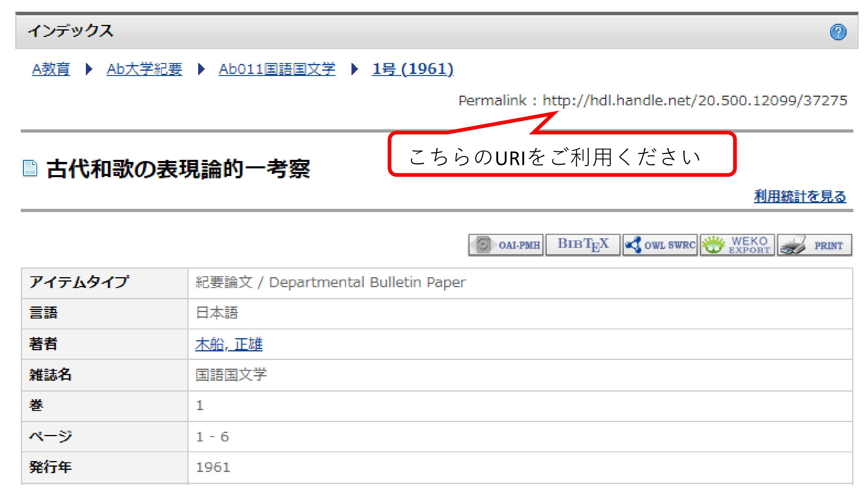Click the 言語 row label
The width and height of the screenshot is (868, 491).
[x=43, y=313]
